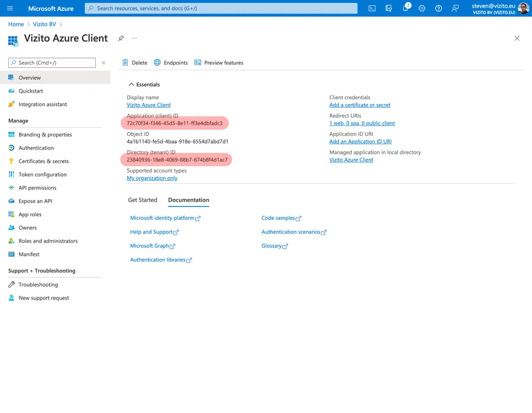Open Cloud Shell from the top bar
The height and width of the screenshot is (413, 532).
372,8
